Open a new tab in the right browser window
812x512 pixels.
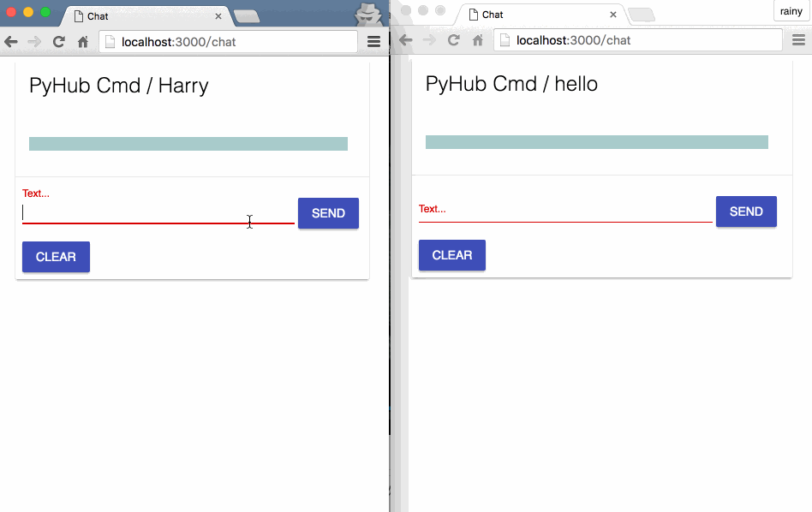[642, 15]
